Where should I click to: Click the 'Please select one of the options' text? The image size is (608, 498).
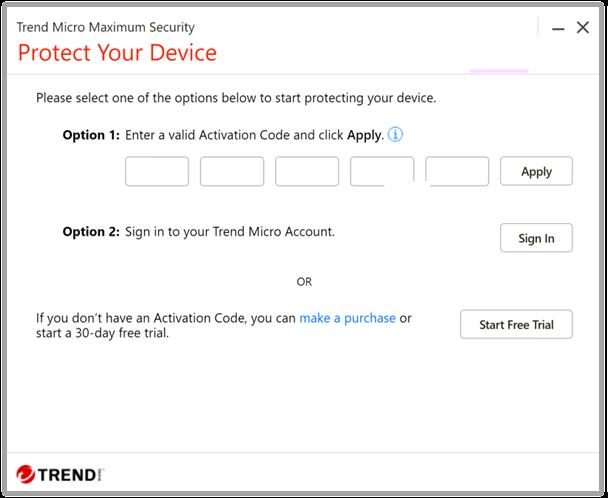pos(236,98)
